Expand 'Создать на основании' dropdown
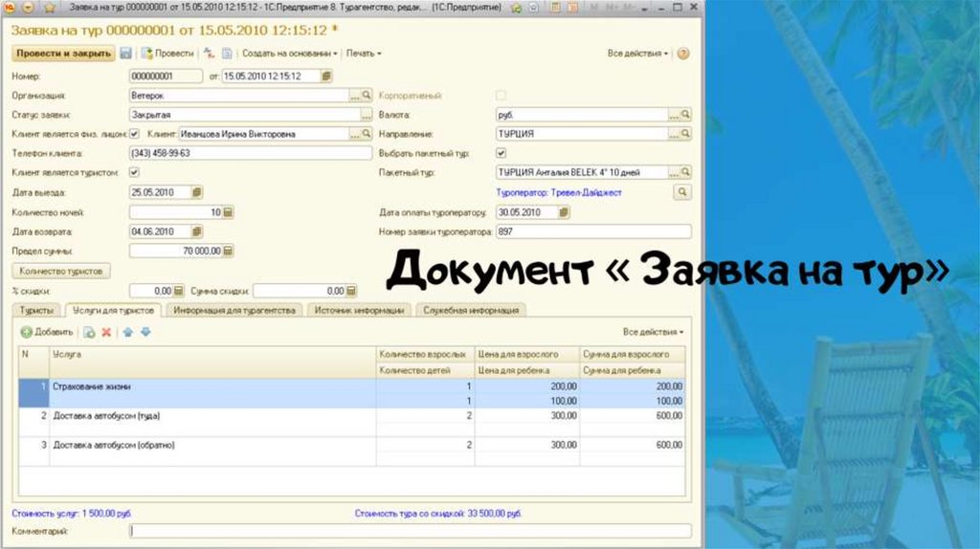The height and width of the screenshot is (549, 980). [290, 54]
